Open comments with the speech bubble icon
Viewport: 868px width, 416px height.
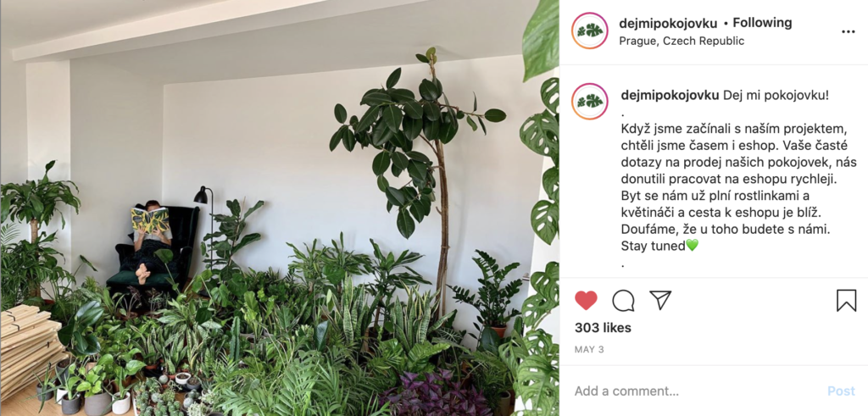[x=623, y=301]
